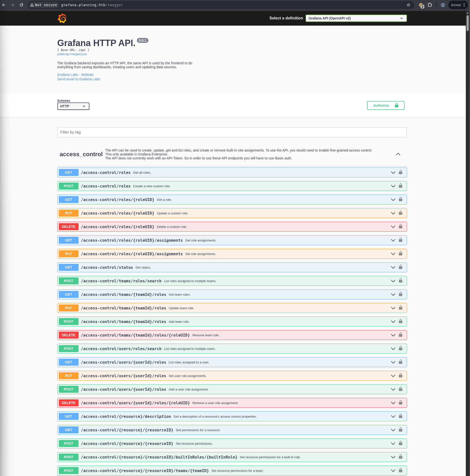Viewport: 470px width, 476px height.
Task: Expand POST Create a new custom role
Action: click(393, 186)
